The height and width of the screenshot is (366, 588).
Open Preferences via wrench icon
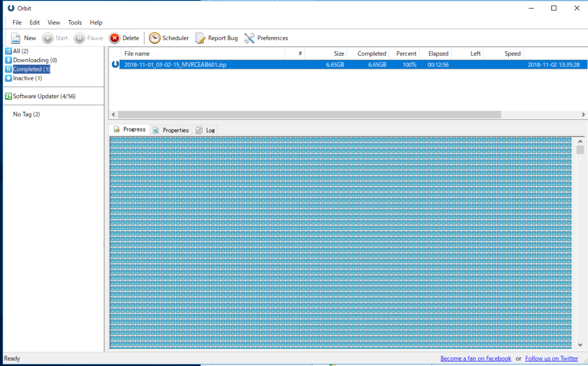click(249, 38)
